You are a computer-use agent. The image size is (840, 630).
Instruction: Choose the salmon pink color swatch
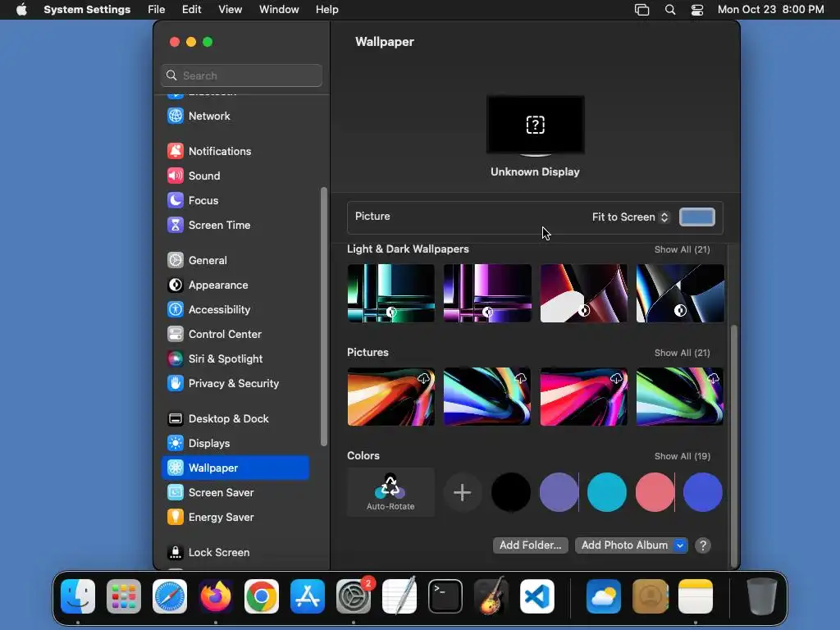pyautogui.click(x=655, y=492)
